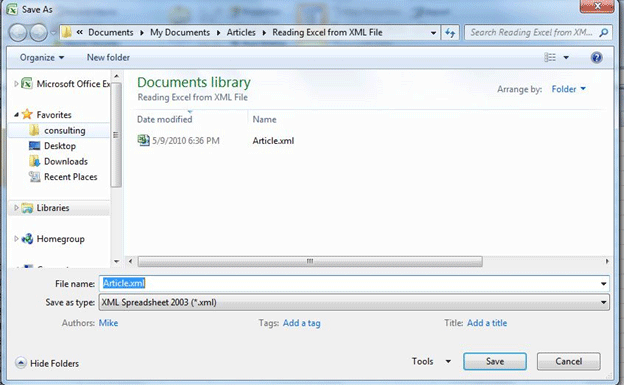Collapse the Favorites tree node
Viewport: 624px width, 385px height.
pyautogui.click(x=16, y=115)
